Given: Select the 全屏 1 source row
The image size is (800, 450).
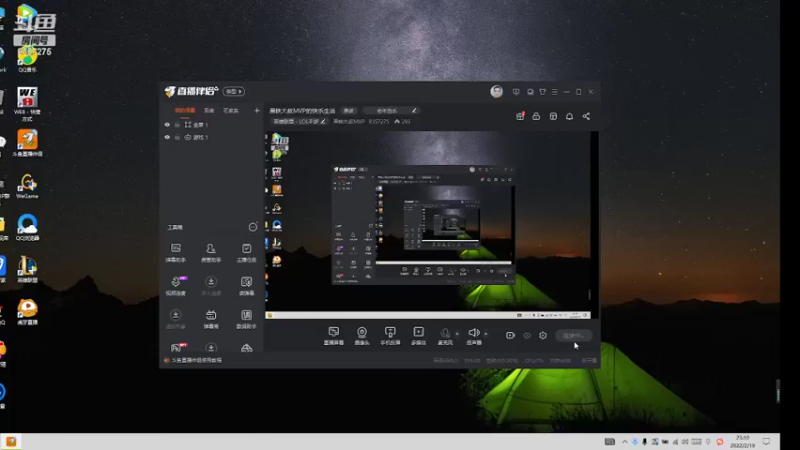Looking at the screenshot, I should click(x=211, y=124).
